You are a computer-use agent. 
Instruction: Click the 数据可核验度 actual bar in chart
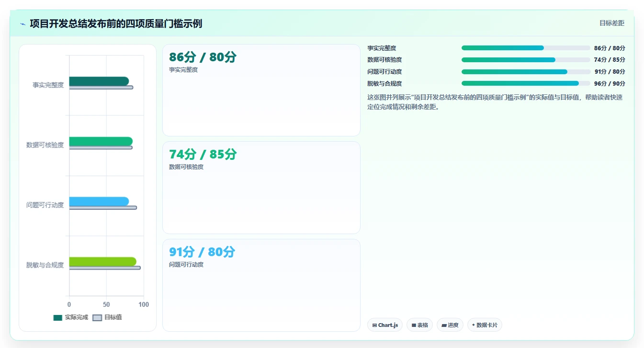pyautogui.click(x=101, y=141)
